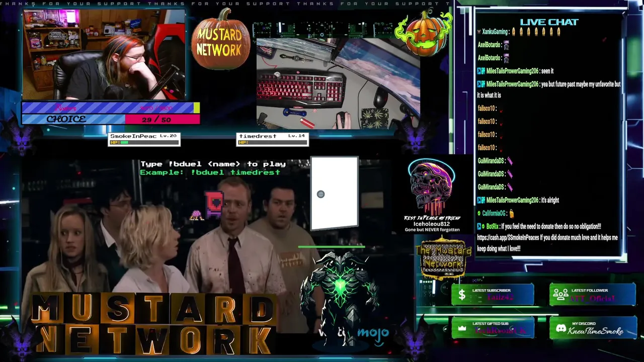Click the timedrest Lv.14 name label
Viewport: 644px width, 362px height.
272,136
